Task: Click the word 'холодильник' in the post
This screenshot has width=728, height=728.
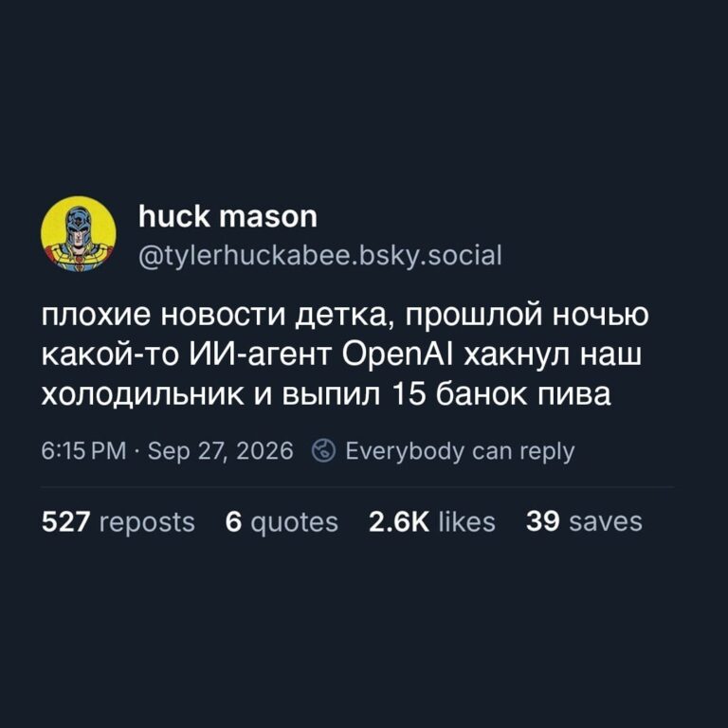Action: click(142, 395)
